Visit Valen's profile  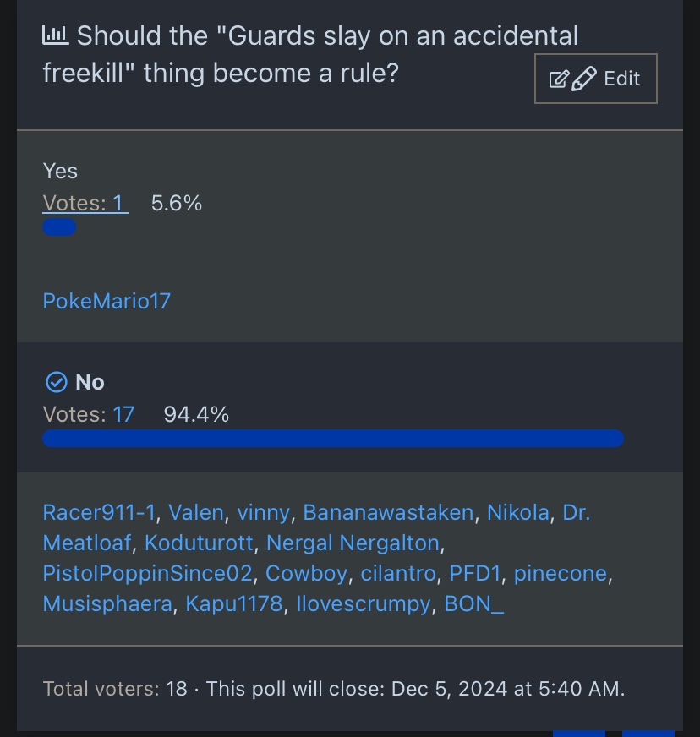pos(195,512)
